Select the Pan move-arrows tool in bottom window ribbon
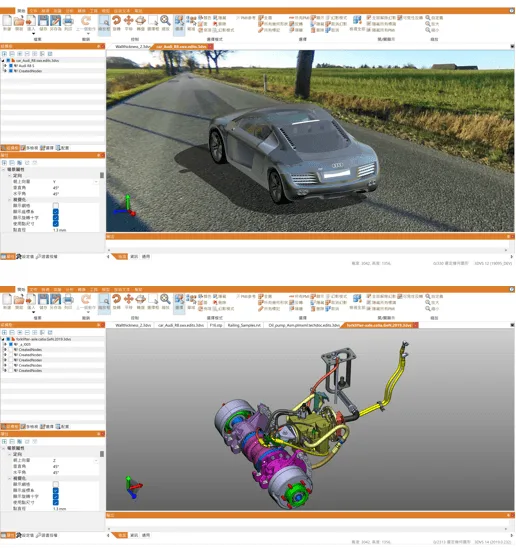The height and width of the screenshot is (551, 516). [x=129, y=299]
